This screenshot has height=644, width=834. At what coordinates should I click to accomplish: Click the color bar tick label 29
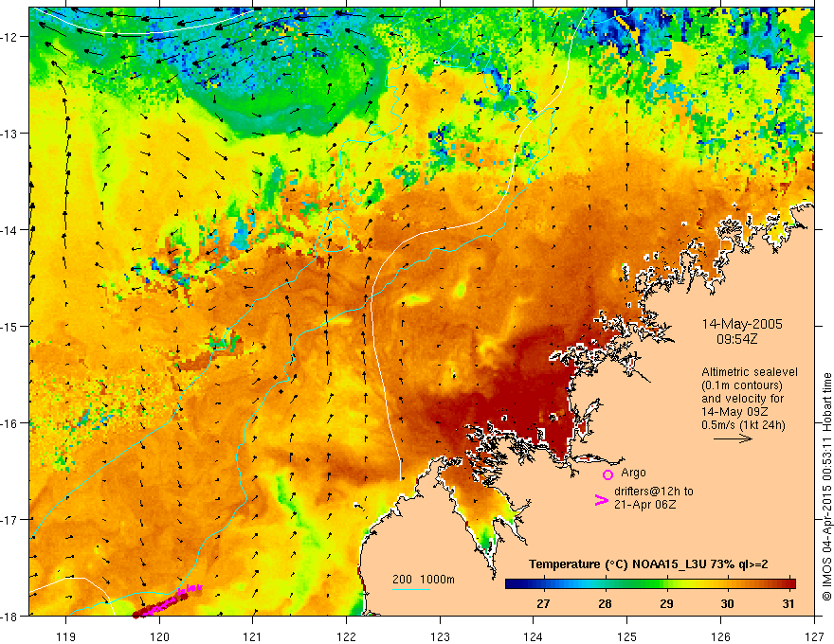click(x=666, y=603)
